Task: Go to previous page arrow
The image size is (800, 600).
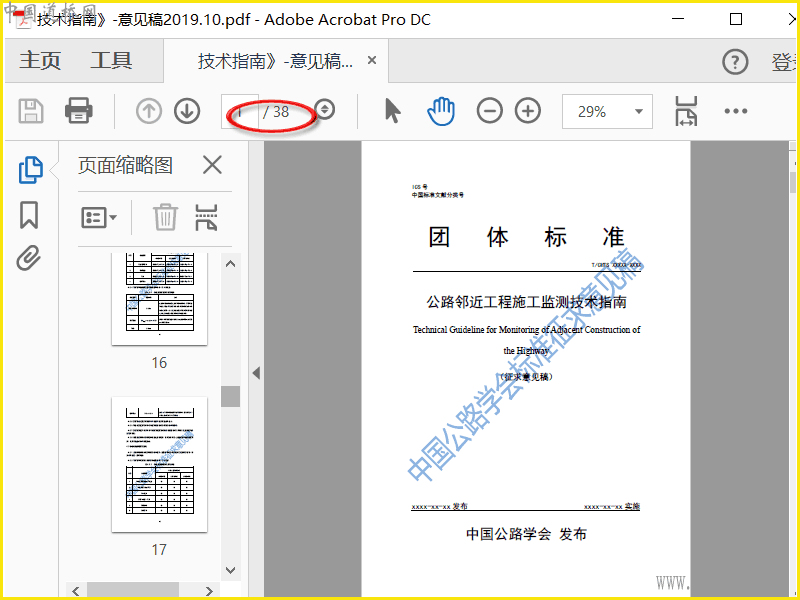Action: tap(148, 111)
